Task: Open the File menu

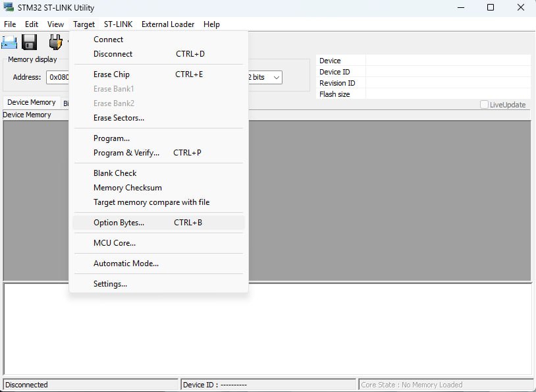Action: click(x=10, y=24)
